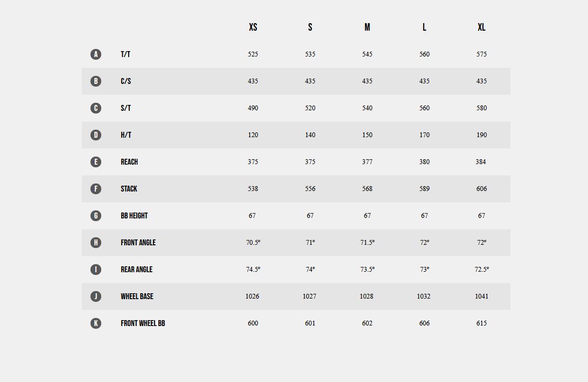Click the FRONT WHEEL BB row label

tap(143, 323)
